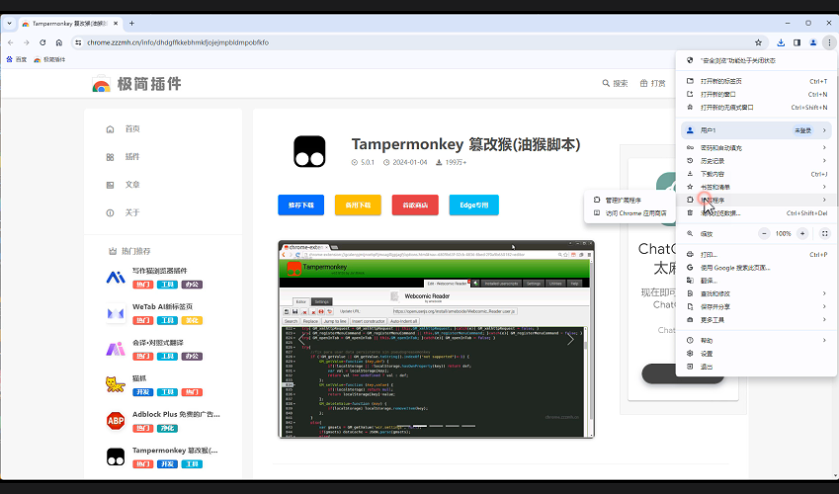
Task: Expand 更多工具 submenu
Action: [756, 320]
